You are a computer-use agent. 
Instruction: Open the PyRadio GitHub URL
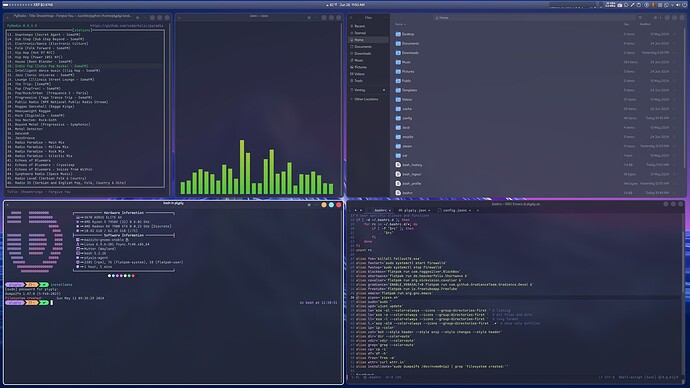(127, 26)
